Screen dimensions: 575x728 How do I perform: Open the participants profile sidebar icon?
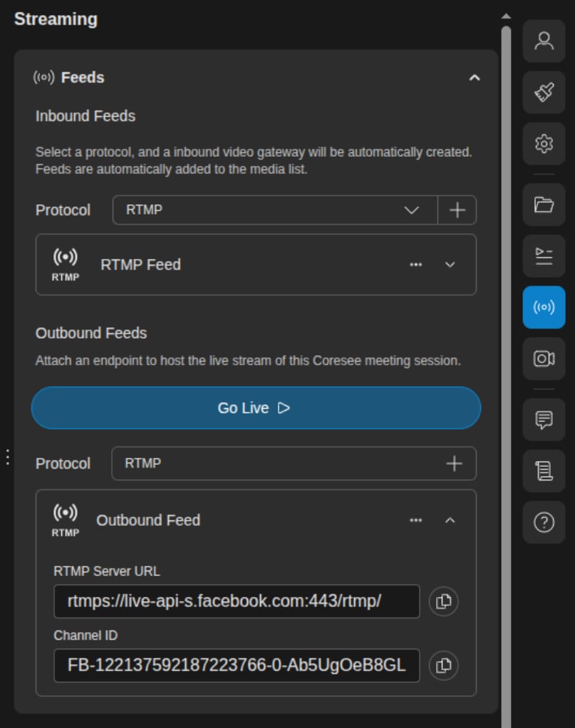(544, 41)
